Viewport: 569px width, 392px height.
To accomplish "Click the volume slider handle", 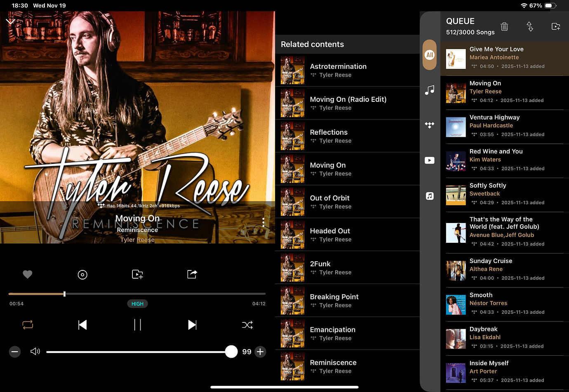I will [x=231, y=352].
